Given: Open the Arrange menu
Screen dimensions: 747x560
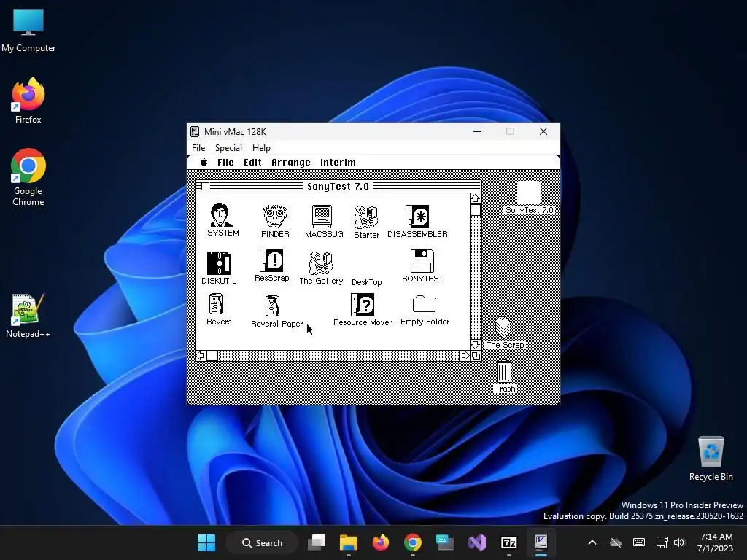Looking at the screenshot, I should point(290,163).
